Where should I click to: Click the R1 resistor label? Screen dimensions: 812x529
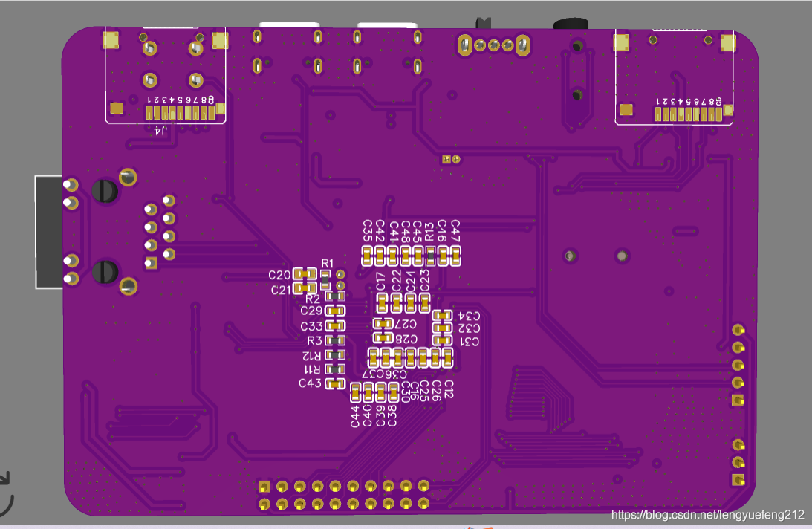tap(328, 263)
